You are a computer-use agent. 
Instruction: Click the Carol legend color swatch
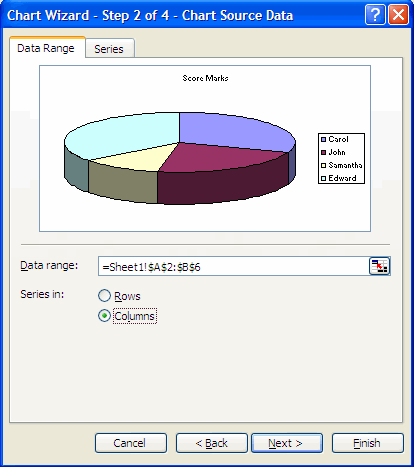(x=323, y=139)
